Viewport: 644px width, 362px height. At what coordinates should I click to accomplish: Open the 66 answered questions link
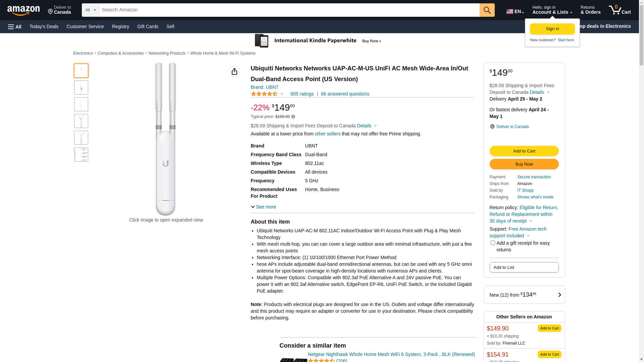coord(345,94)
